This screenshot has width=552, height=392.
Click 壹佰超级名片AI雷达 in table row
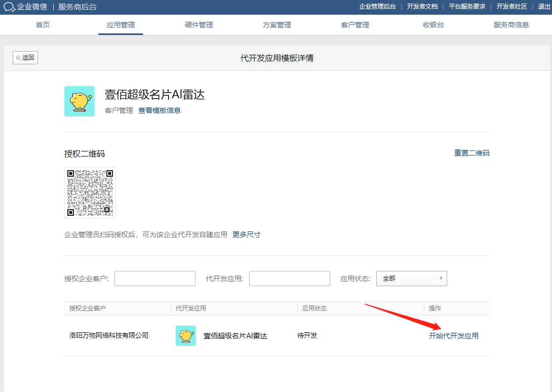point(235,336)
